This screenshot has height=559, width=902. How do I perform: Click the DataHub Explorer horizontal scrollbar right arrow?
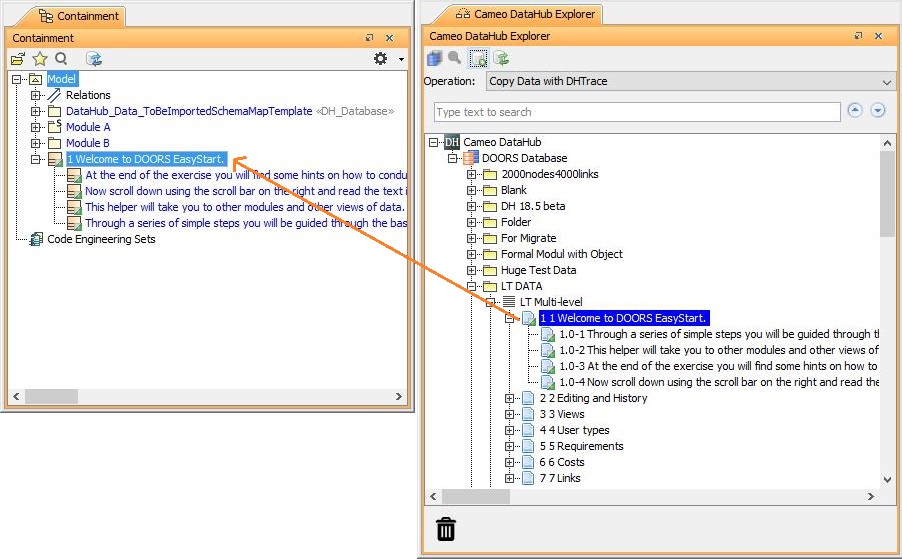click(871, 496)
